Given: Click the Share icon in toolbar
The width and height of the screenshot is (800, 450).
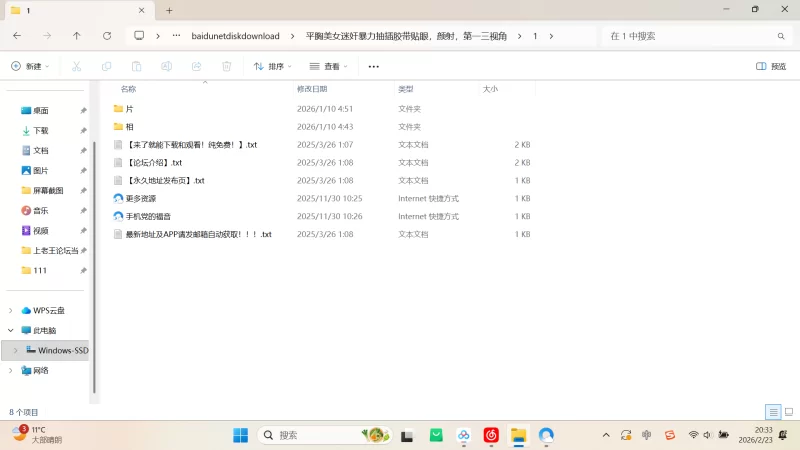Looking at the screenshot, I should [x=197, y=66].
